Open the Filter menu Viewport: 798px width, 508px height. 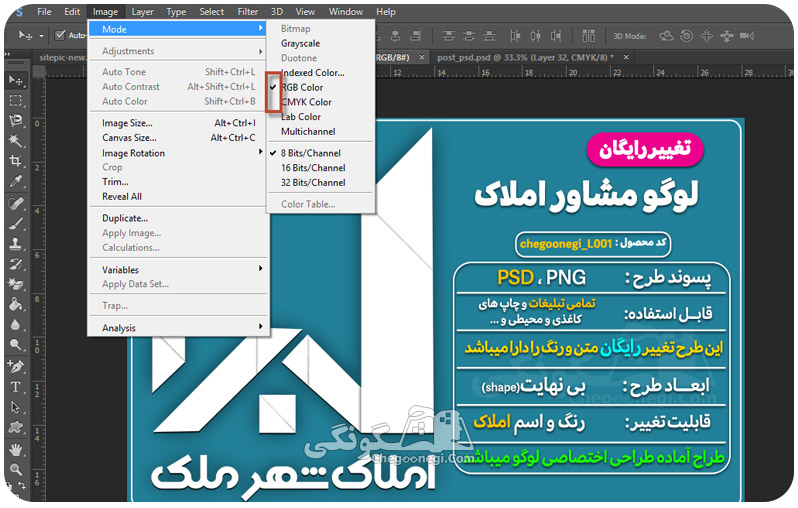coord(247,11)
